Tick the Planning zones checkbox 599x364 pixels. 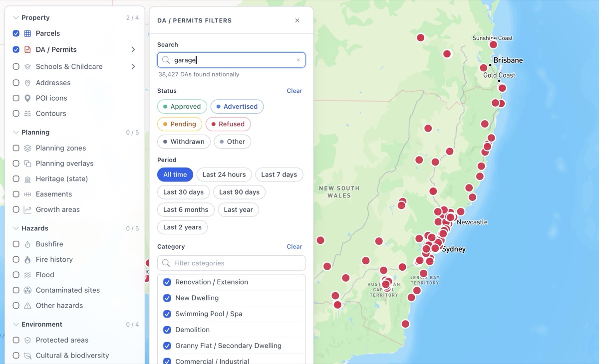tap(16, 148)
